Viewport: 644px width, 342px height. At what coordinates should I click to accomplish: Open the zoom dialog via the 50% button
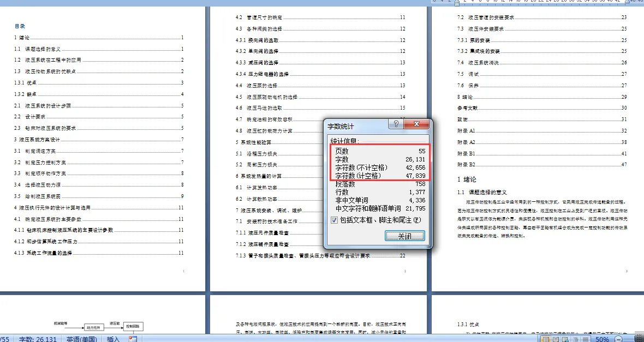coord(602,339)
